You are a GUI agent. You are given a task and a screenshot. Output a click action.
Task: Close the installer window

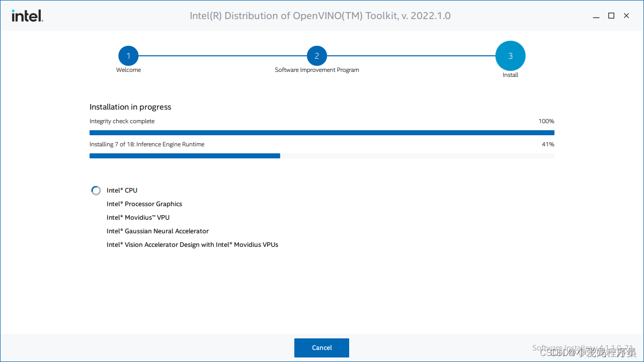click(626, 16)
